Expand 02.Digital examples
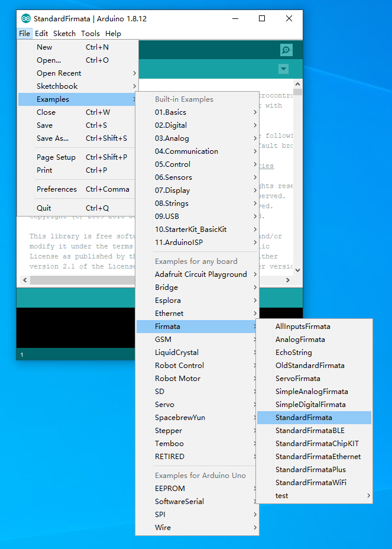The width and height of the screenshot is (392, 549). (197, 125)
